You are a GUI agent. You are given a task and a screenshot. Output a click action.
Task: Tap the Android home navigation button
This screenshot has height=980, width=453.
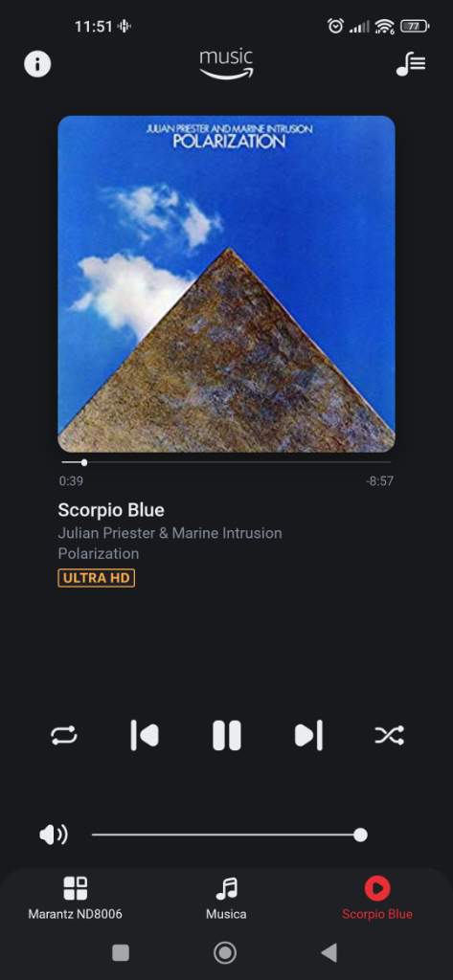click(225, 952)
